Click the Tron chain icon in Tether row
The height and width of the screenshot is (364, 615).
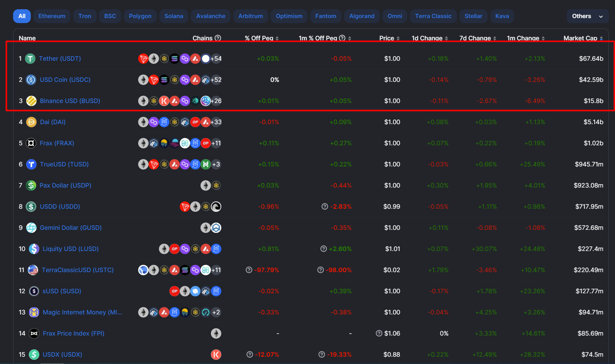pos(143,59)
